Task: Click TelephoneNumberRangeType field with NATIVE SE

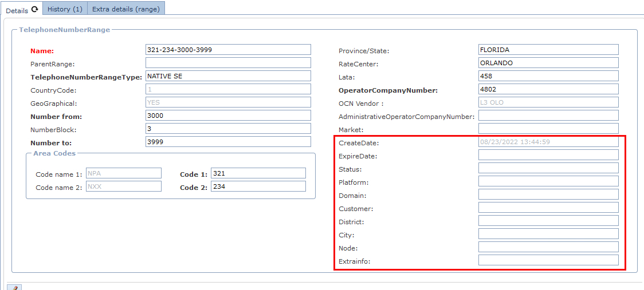Action: point(228,76)
